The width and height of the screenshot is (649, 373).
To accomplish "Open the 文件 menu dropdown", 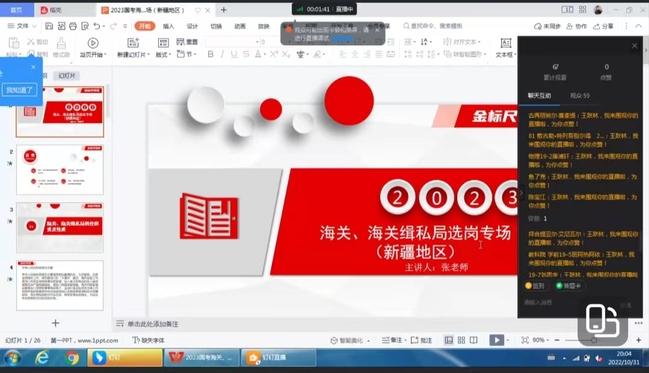I will tap(22, 26).
